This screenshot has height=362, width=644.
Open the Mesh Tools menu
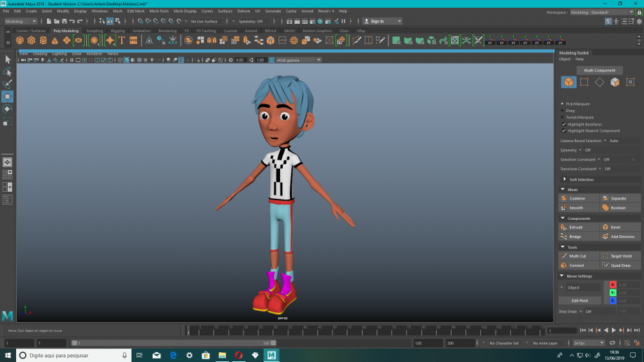click(159, 11)
